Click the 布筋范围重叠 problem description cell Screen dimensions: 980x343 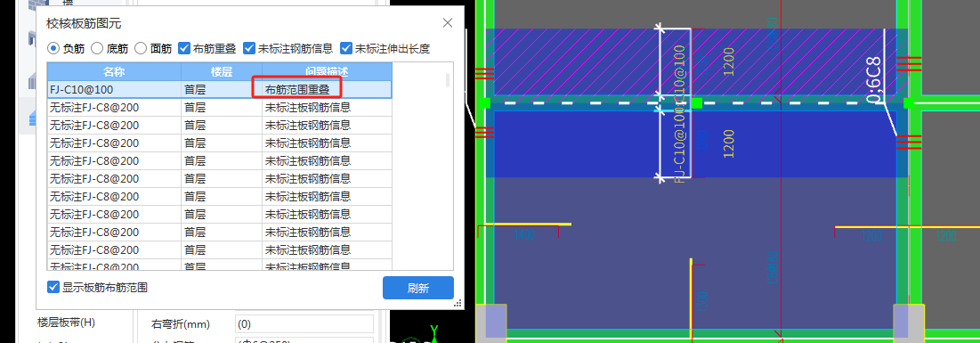[327, 89]
